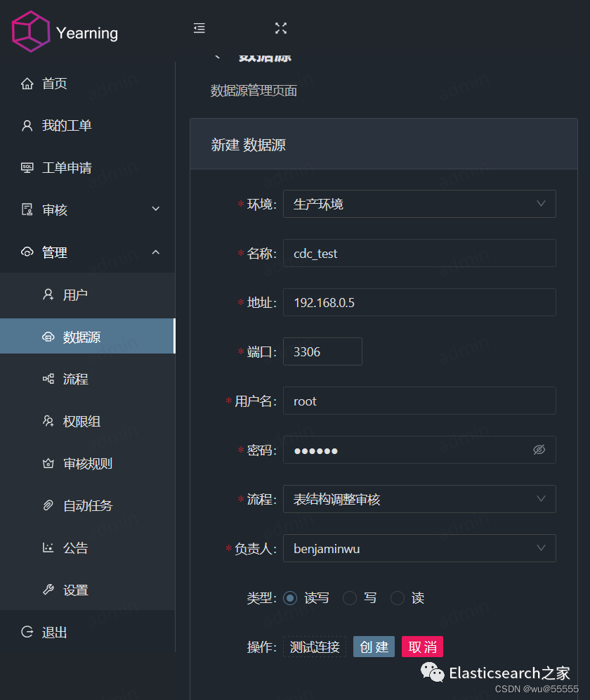Click the paperclip icon beside 自动任务
The image size is (590, 700).
[48, 505]
